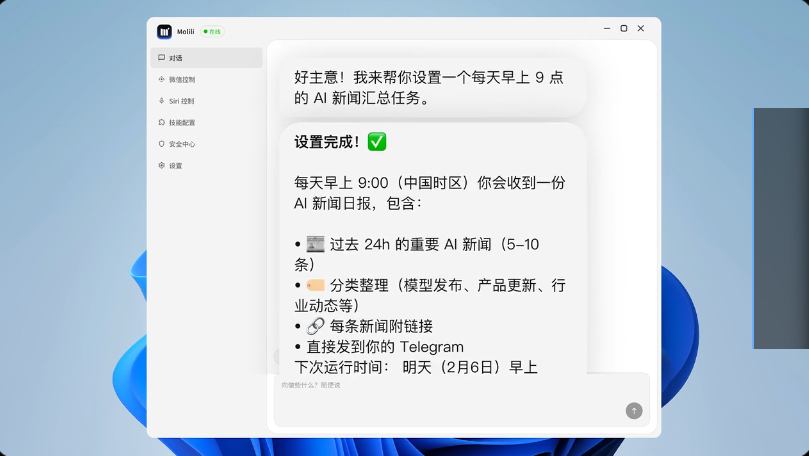Click the gear icon for 设置

click(162, 166)
